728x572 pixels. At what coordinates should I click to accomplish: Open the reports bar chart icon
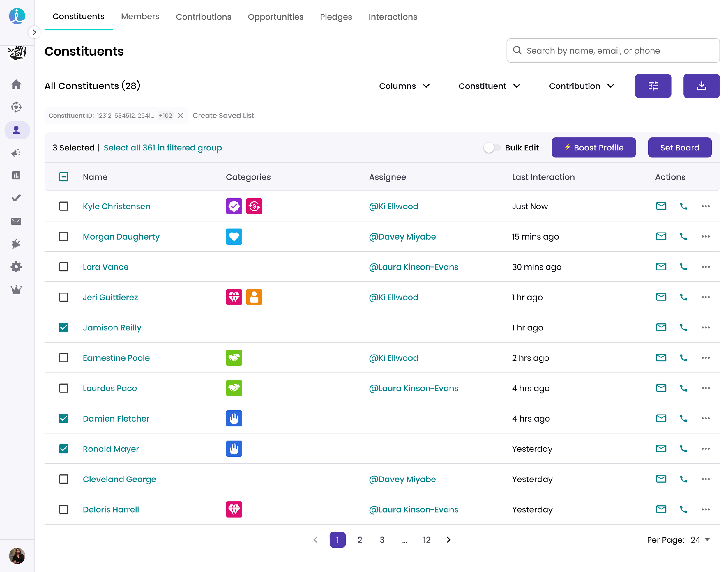[x=16, y=176]
